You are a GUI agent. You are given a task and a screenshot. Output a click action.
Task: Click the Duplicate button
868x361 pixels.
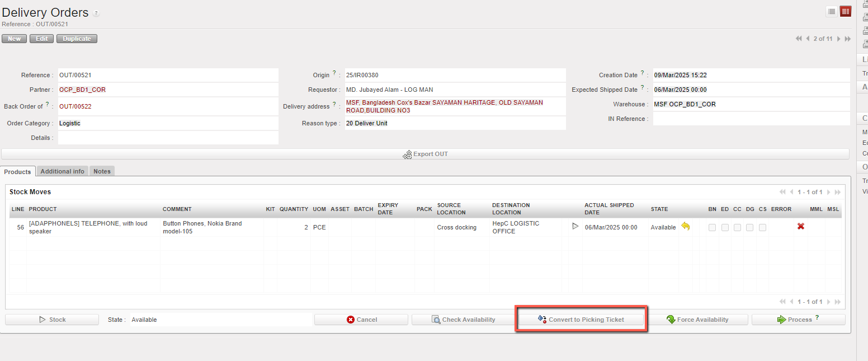point(77,39)
